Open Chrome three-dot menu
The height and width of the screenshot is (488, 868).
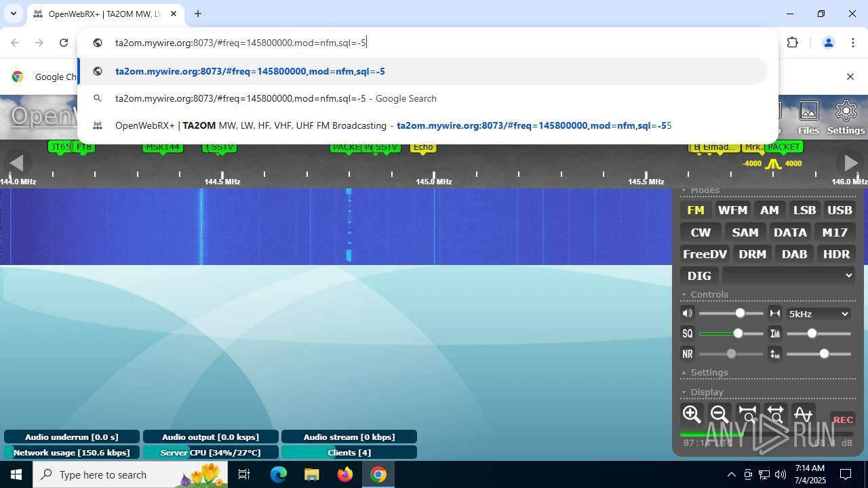pos(853,43)
